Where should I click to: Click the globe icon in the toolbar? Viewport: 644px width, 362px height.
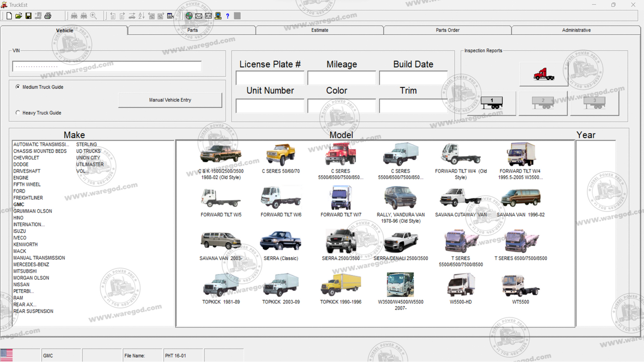(x=189, y=16)
